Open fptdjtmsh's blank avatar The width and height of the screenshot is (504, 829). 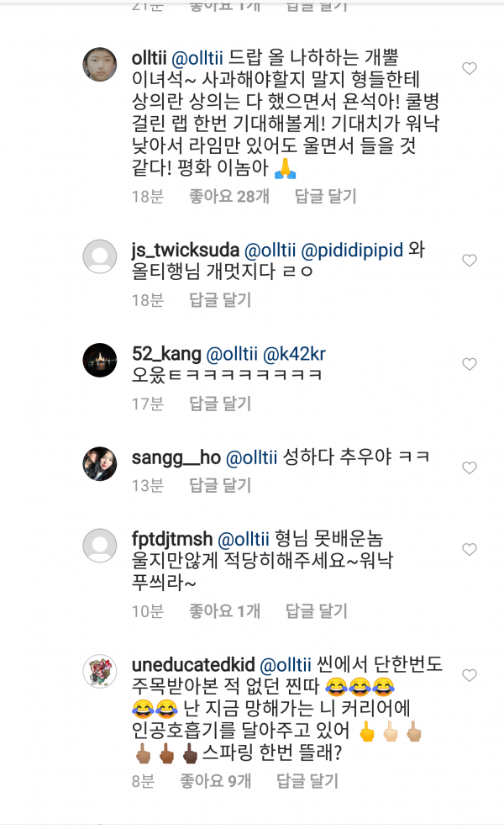click(99, 545)
